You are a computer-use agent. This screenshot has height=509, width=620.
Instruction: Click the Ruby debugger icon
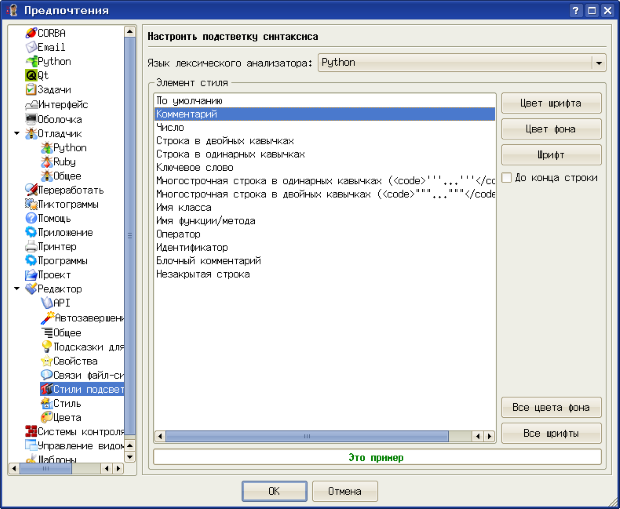click(x=45, y=161)
